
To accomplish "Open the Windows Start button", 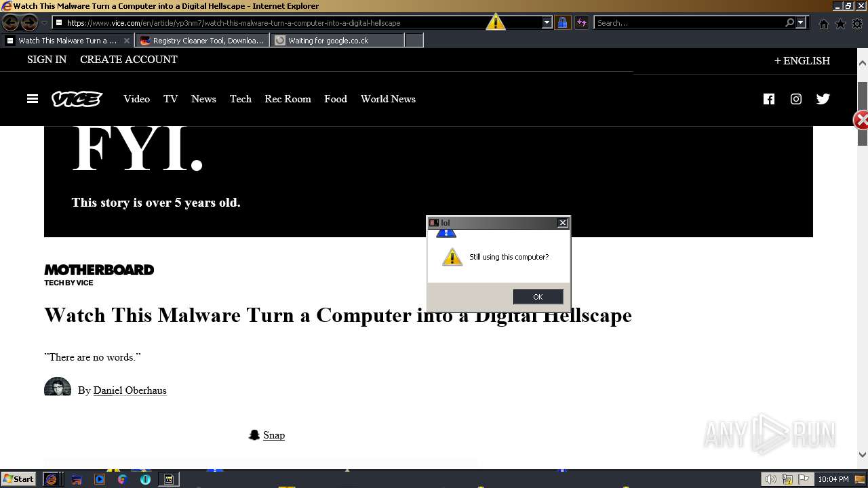I will tap(18, 479).
